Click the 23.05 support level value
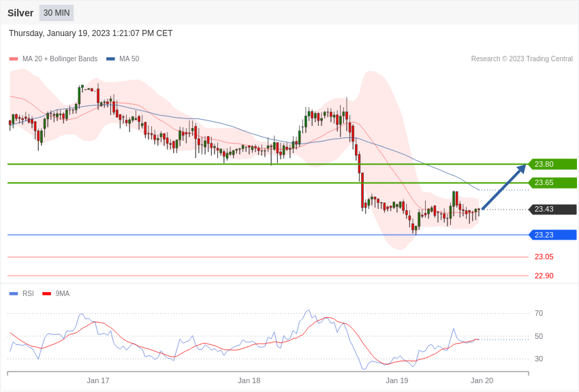The width and height of the screenshot is (579, 392). coord(544,257)
